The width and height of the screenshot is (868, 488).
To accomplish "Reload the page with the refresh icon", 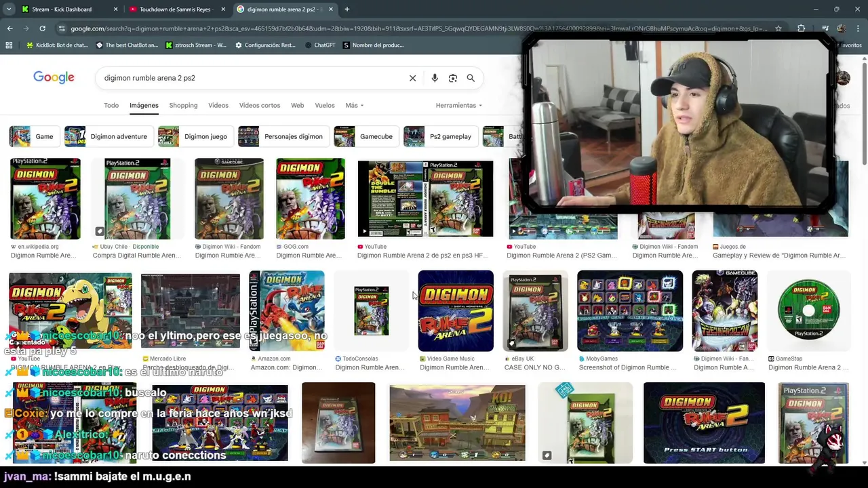I will [42, 28].
